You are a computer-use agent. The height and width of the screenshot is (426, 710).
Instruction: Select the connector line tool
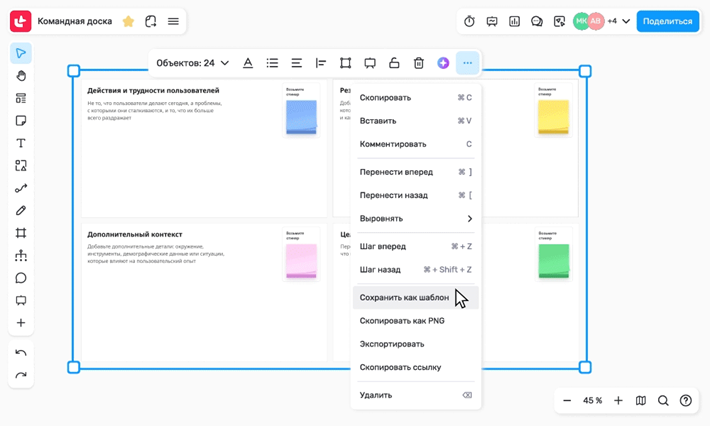[21, 188]
